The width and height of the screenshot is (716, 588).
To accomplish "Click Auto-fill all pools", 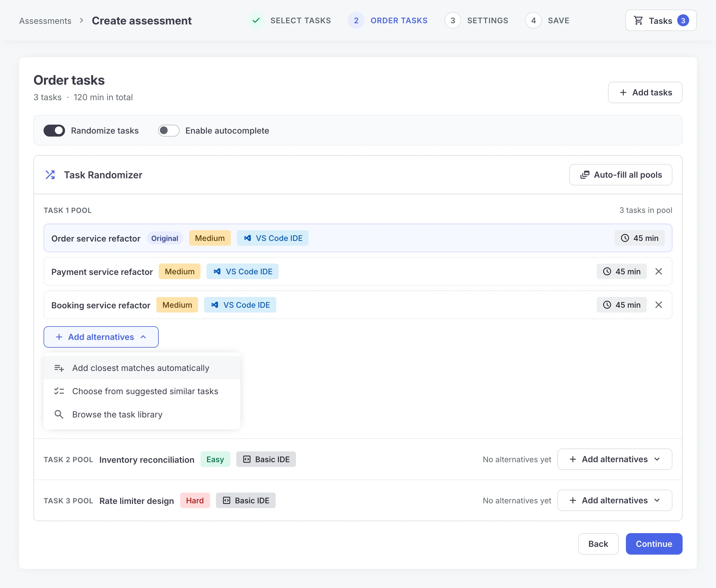I will coord(621,175).
